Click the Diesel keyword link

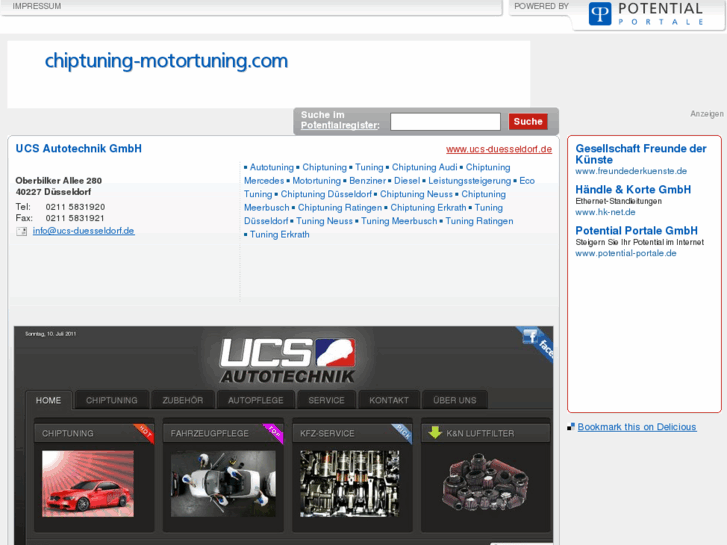[x=407, y=181]
